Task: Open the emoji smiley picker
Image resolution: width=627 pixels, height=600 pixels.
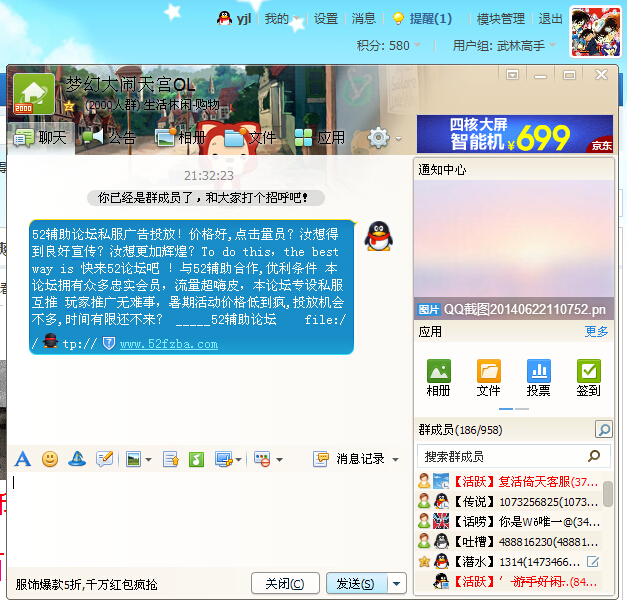Action: click(x=50, y=459)
